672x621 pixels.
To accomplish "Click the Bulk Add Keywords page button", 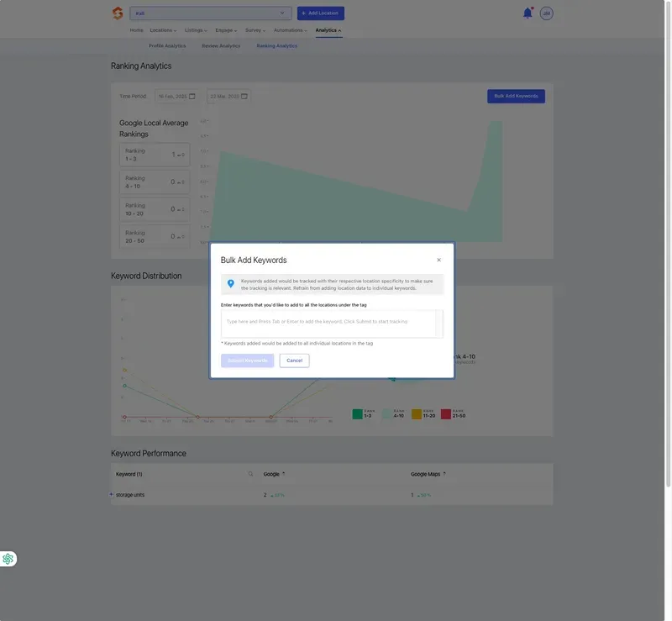I will [x=516, y=96].
